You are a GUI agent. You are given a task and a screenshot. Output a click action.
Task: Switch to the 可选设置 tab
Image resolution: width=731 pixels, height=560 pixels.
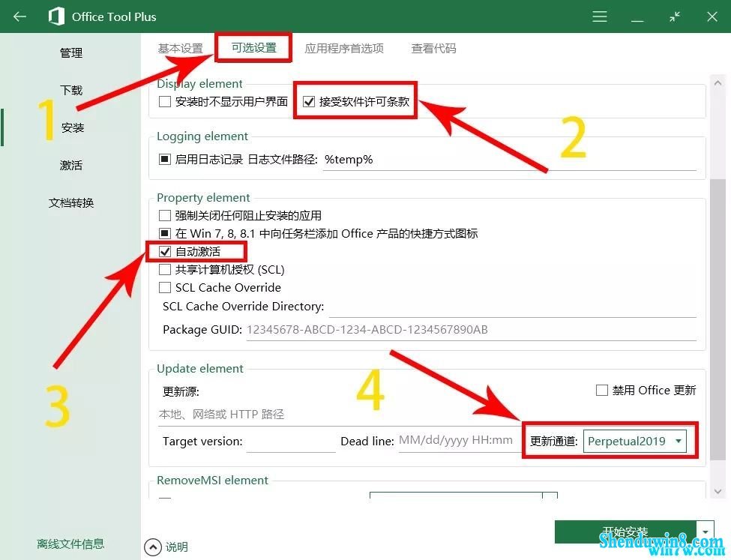pos(254,47)
